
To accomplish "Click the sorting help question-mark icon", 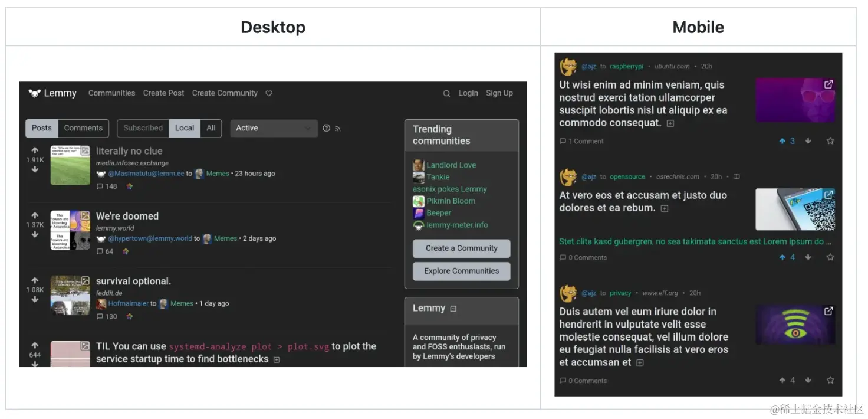I will click(x=326, y=128).
